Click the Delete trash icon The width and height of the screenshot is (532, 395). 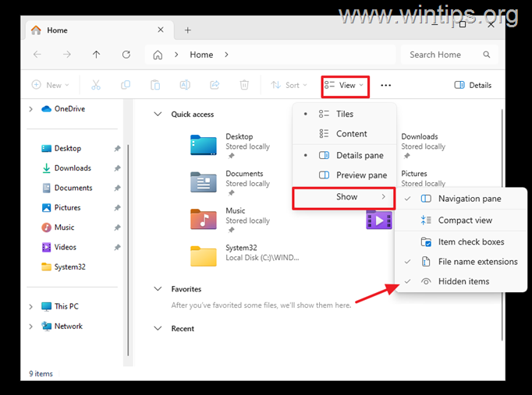[244, 85]
